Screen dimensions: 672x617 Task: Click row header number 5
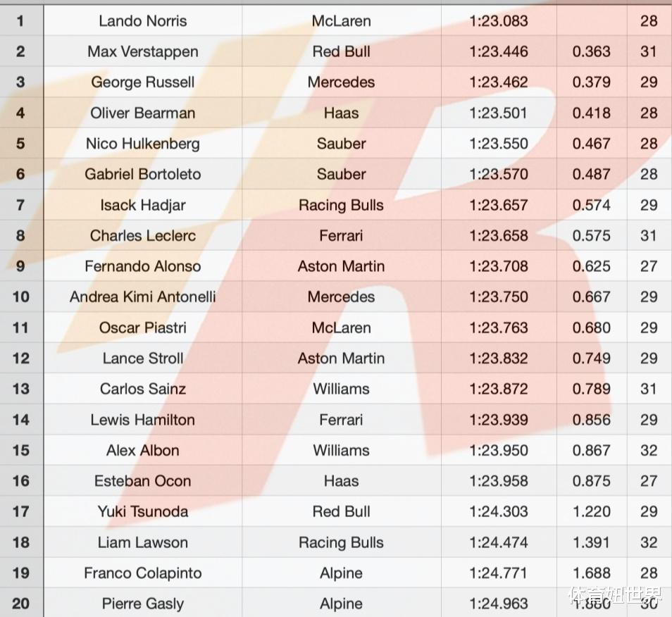tap(20, 144)
